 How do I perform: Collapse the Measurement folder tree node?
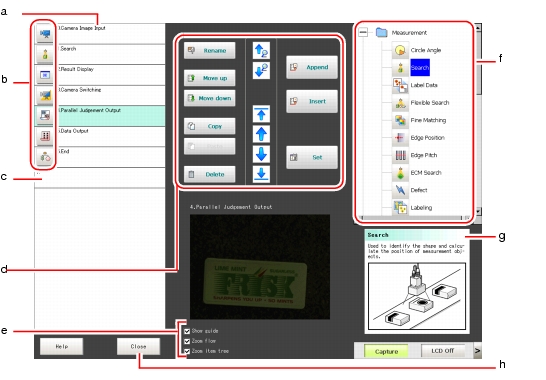click(x=363, y=32)
